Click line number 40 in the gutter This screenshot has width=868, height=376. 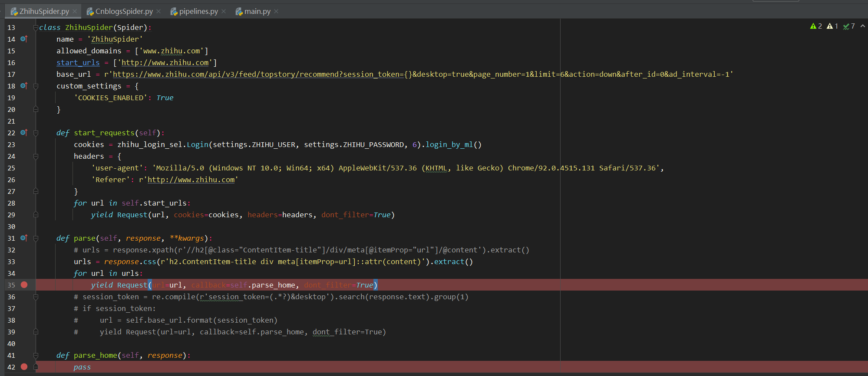[11, 343]
